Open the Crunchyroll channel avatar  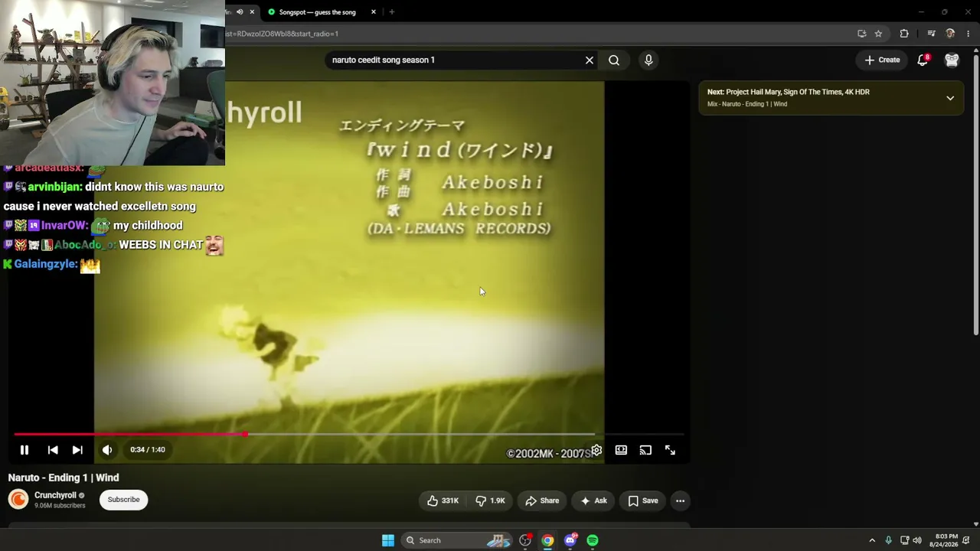(18, 500)
